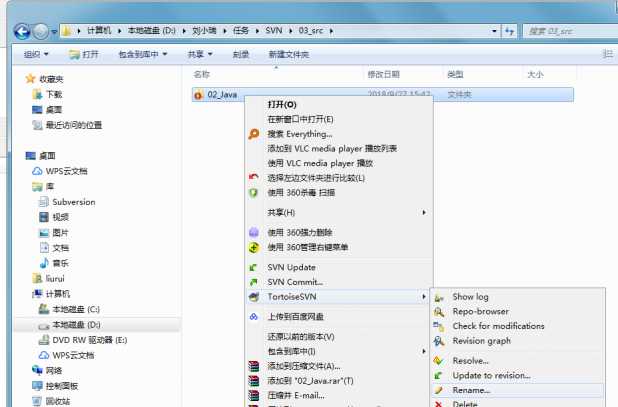Screen dimensions: 618x407
Task: Click the Rename pencil icon in submenu
Action: 439,390
